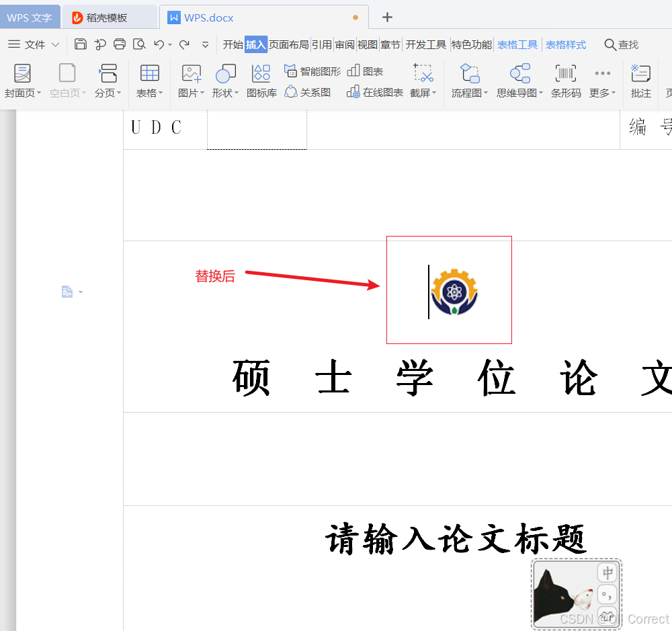Open the 文件 menu
This screenshot has height=631, width=672.
click(x=34, y=44)
